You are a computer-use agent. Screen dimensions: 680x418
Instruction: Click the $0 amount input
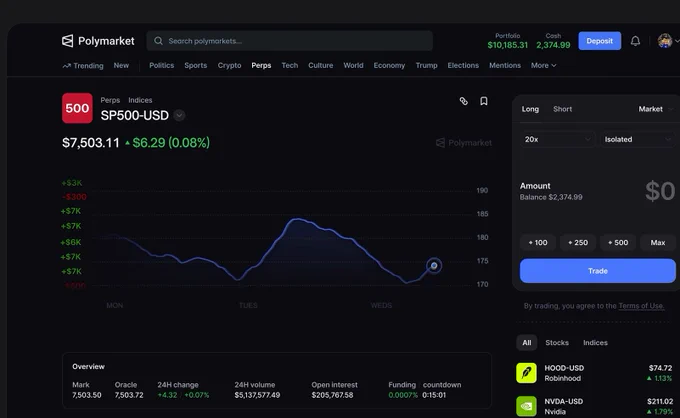[660, 191]
